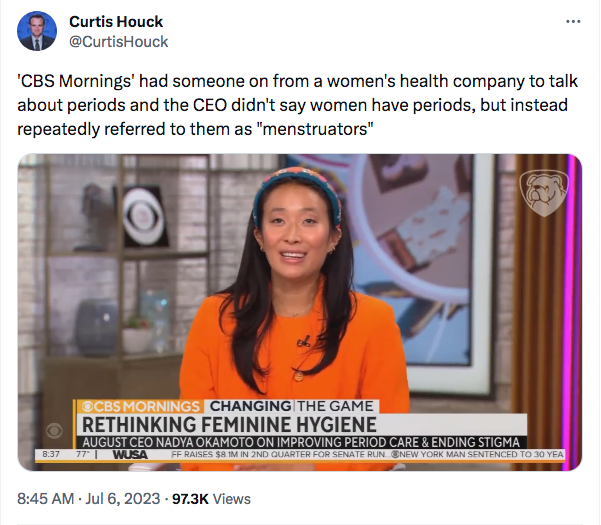Image resolution: width=601 pixels, height=525 pixels.
Task: Play the embedded CBS Mornings video
Action: coord(300,312)
